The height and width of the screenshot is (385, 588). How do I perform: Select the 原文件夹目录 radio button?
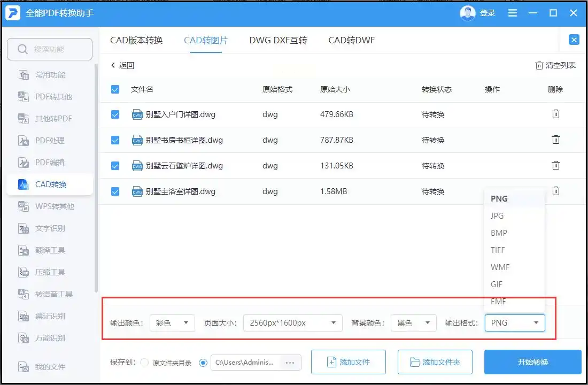click(x=144, y=363)
